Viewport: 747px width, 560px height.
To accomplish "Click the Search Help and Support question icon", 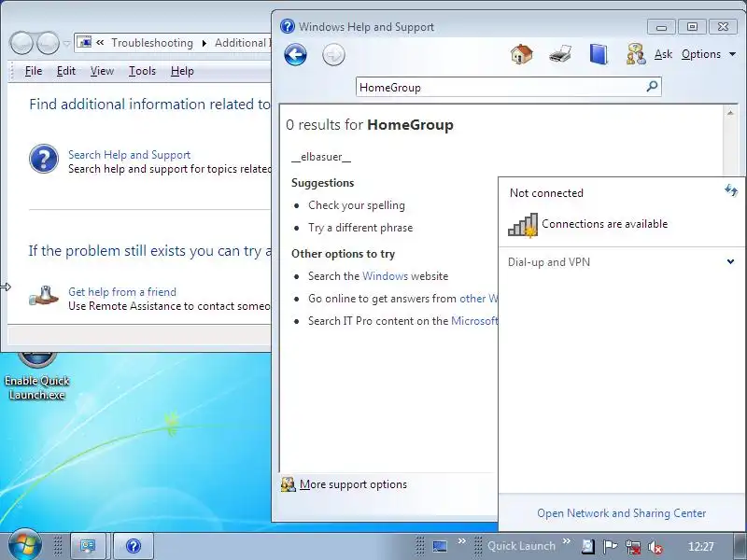I will (44, 159).
